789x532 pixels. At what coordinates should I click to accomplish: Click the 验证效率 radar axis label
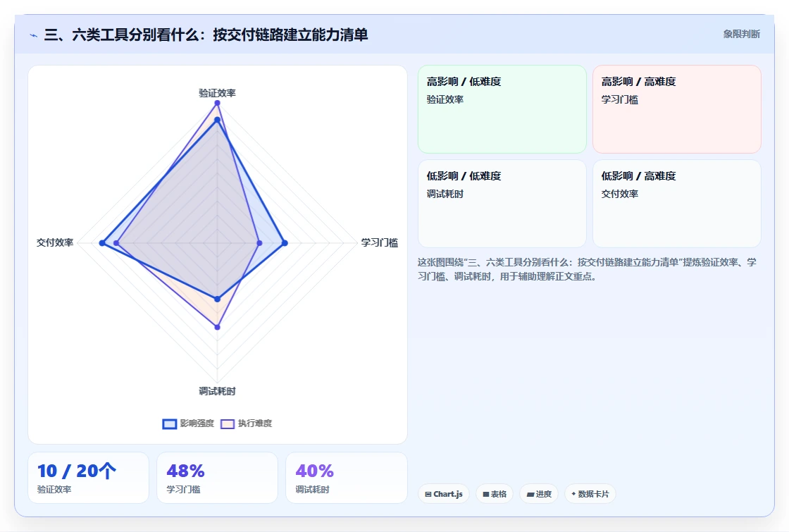point(218,93)
